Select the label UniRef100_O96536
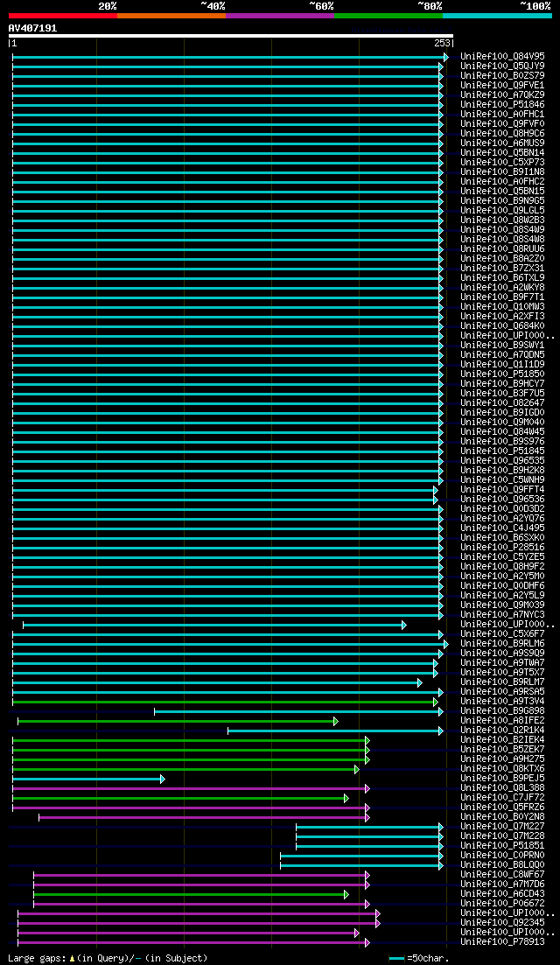 502,499
